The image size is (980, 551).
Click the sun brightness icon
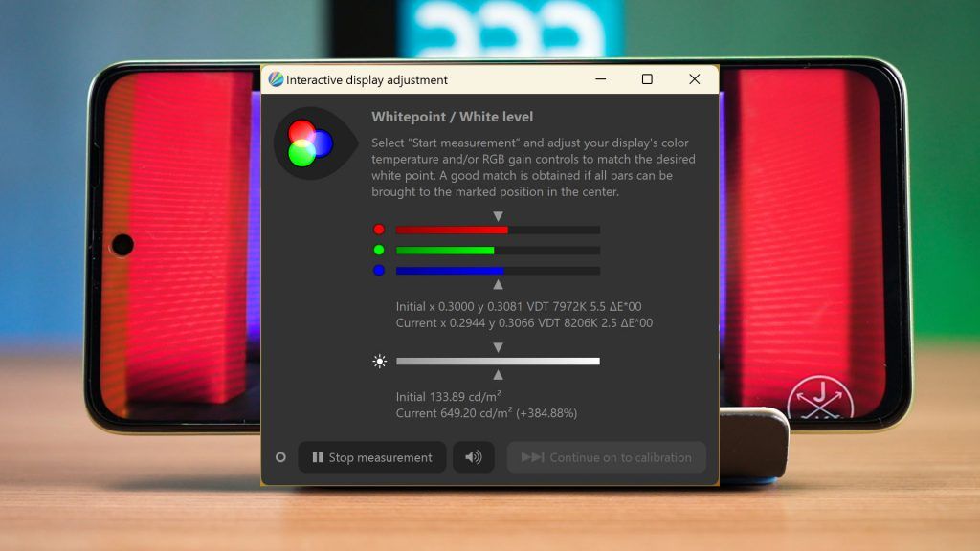tap(379, 361)
